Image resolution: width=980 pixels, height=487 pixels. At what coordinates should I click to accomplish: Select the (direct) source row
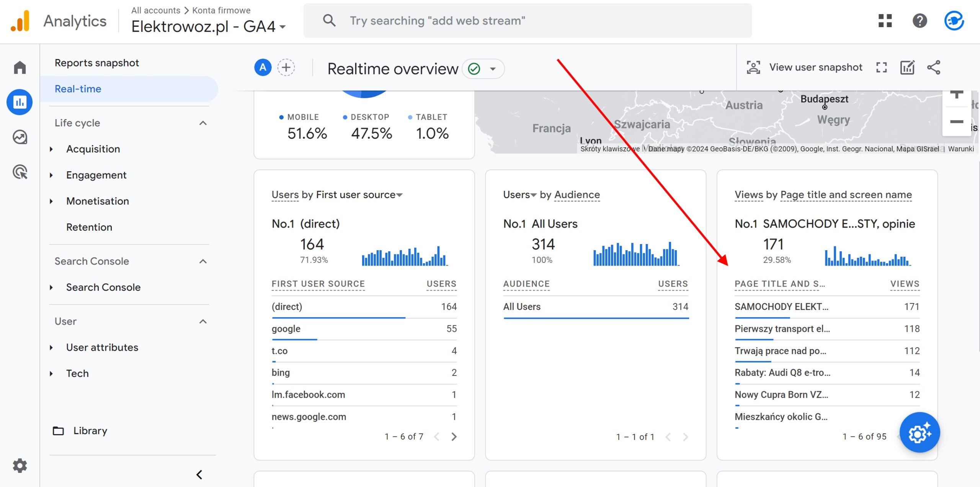(364, 307)
